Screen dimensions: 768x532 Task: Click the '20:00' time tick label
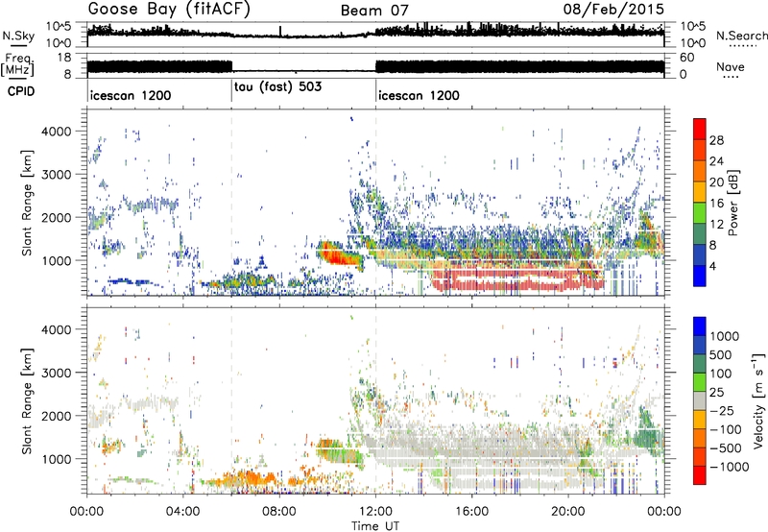click(567, 512)
